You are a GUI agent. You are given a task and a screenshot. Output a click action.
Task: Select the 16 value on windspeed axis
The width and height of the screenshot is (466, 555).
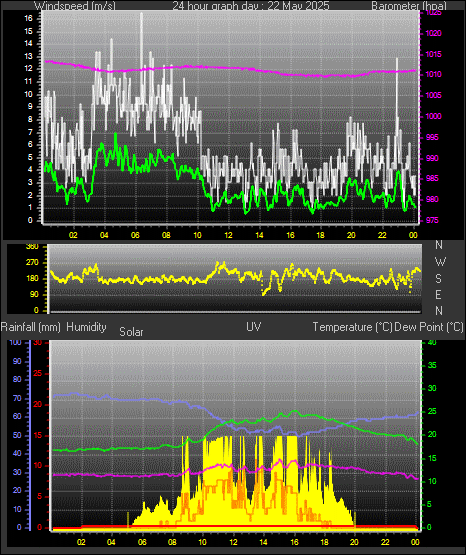(28, 18)
